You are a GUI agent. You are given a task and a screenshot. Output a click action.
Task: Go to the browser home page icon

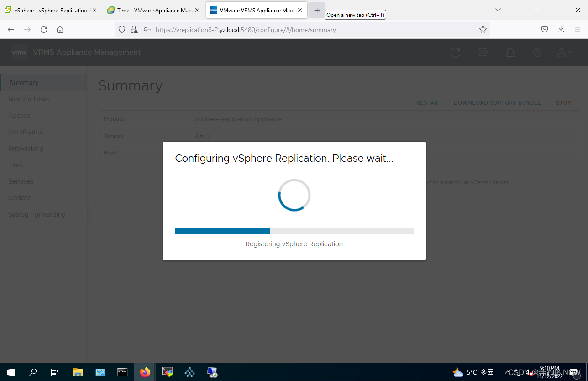click(x=60, y=29)
